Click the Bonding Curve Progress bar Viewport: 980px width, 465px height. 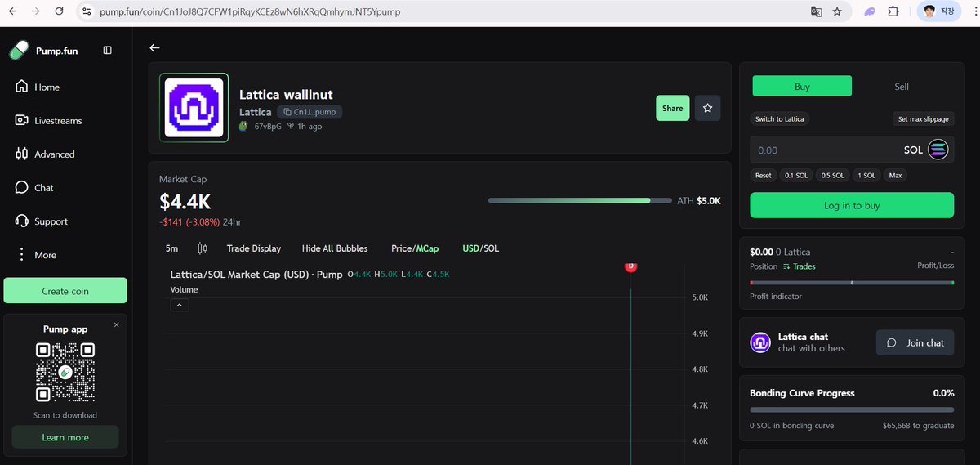click(852, 409)
